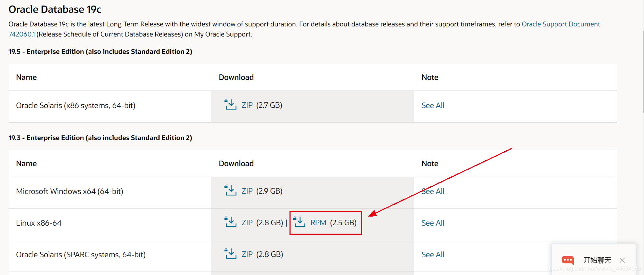Click the page vertical scrollbar

[x=643, y=71]
